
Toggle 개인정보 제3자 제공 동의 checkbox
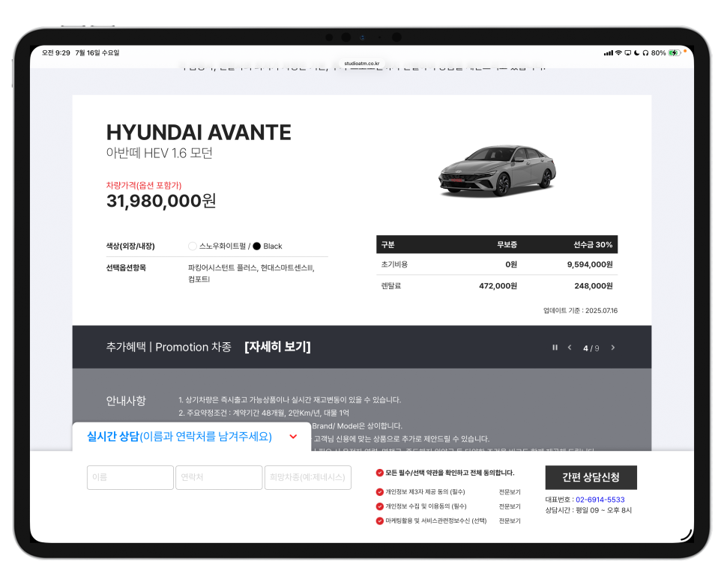(x=379, y=492)
